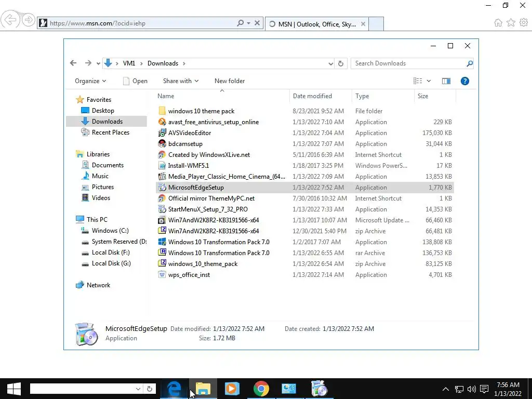Image resolution: width=532 pixels, height=399 pixels.
Task: Open the avast_free_antivirus_setup_online file icon
Action: (x=162, y=122)
